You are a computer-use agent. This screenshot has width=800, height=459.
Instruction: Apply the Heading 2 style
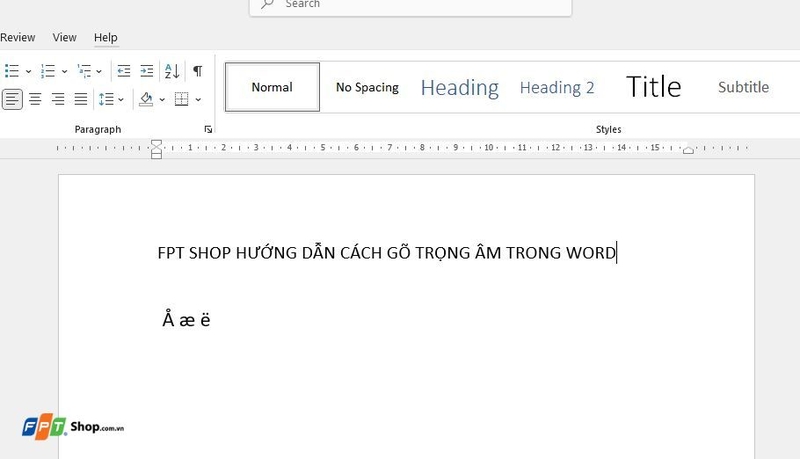tap(557, 87)
